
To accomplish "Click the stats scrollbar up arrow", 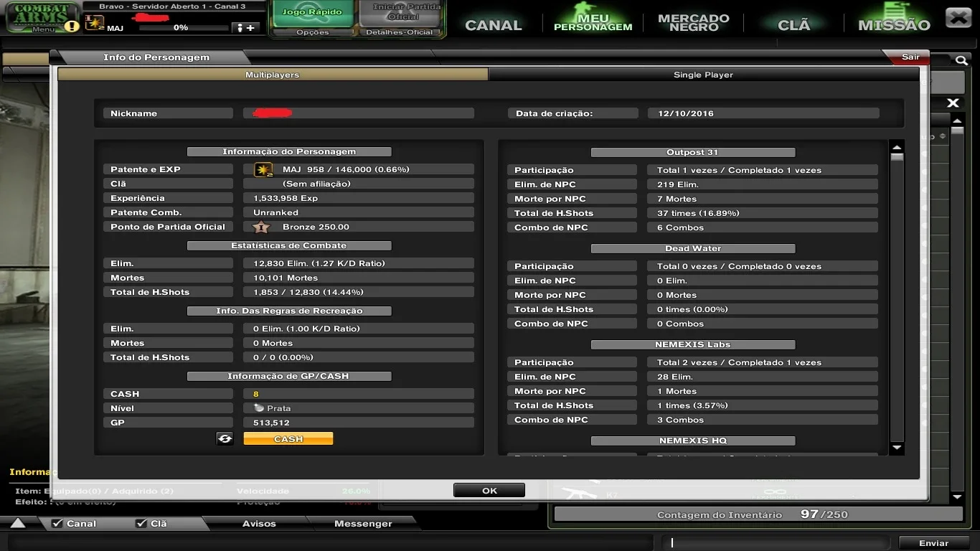I will [x=897, y=147].
